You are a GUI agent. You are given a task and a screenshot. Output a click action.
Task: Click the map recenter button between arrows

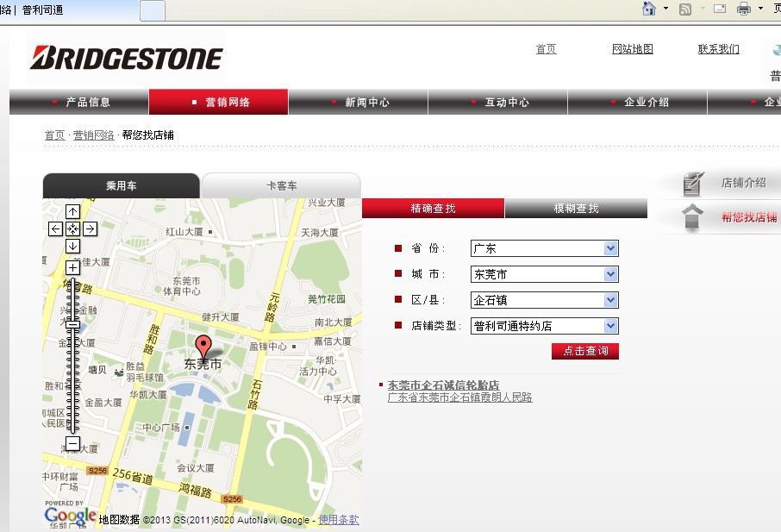pos(73,228)
